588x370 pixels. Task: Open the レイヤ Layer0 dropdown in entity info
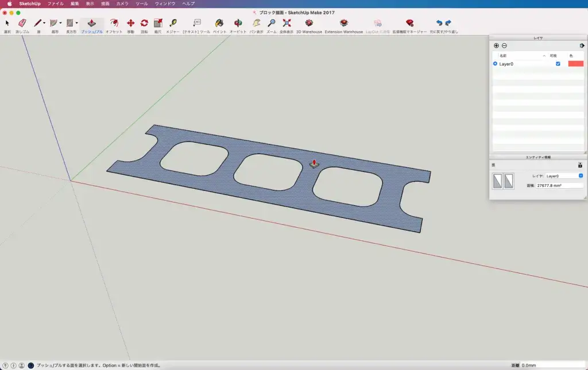pyautogui.click(x=564, y=176)
